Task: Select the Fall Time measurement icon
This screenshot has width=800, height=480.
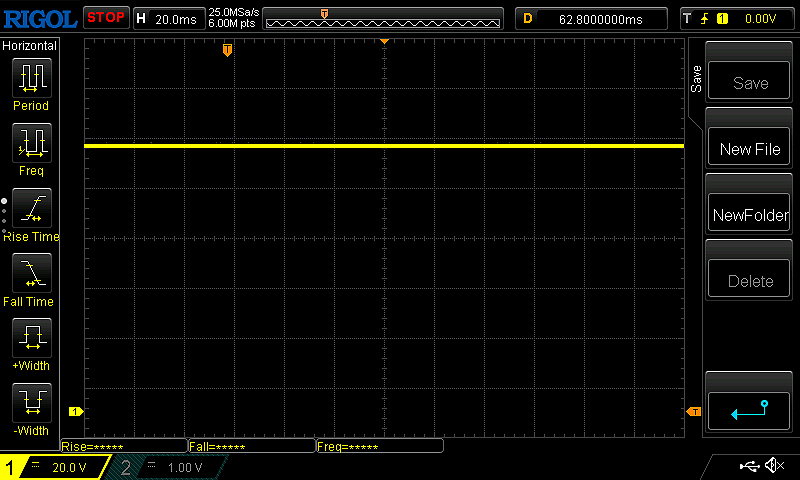Action: (x=32, y=273)
